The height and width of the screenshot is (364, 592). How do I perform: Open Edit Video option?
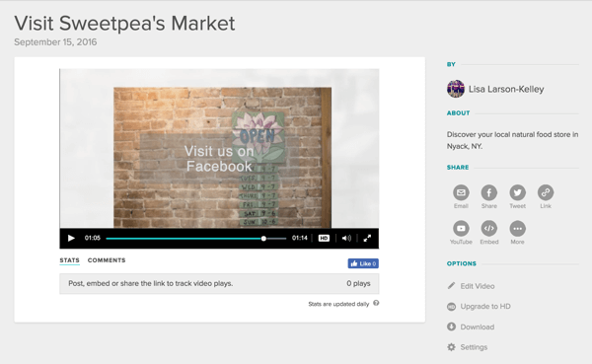(478, 286)
